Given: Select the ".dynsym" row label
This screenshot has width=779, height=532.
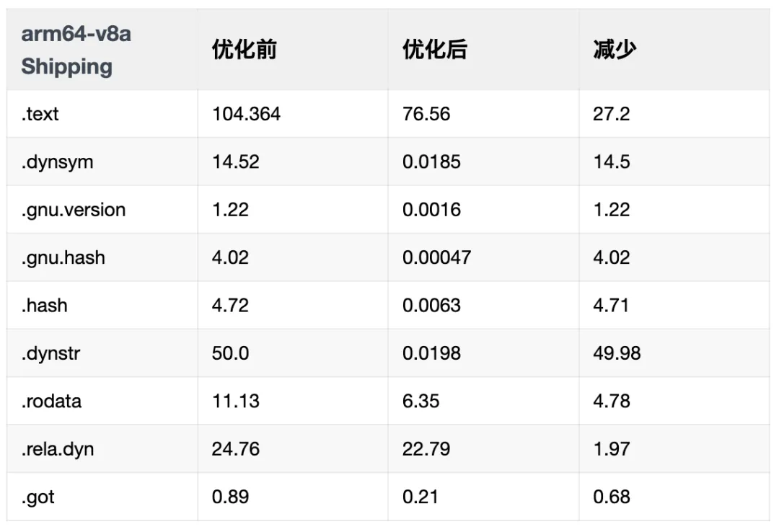Looking at the screenshot, I should (x=57, y=161).
